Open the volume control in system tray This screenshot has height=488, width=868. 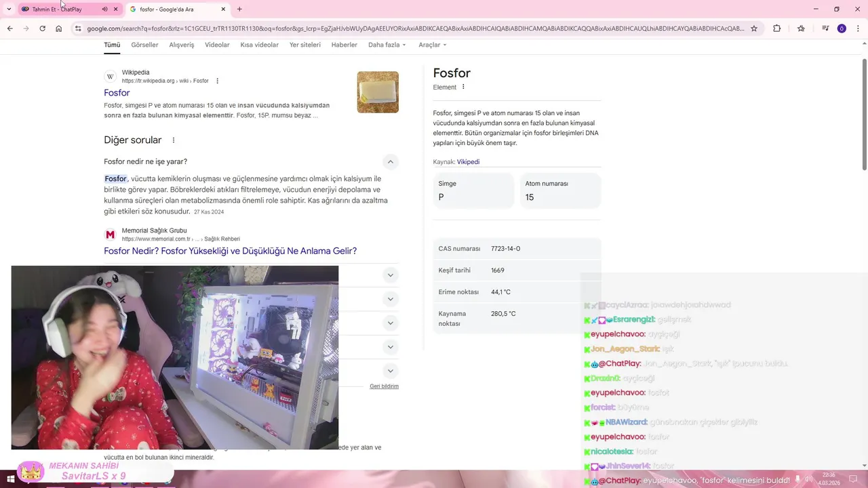tap(809, 479)
